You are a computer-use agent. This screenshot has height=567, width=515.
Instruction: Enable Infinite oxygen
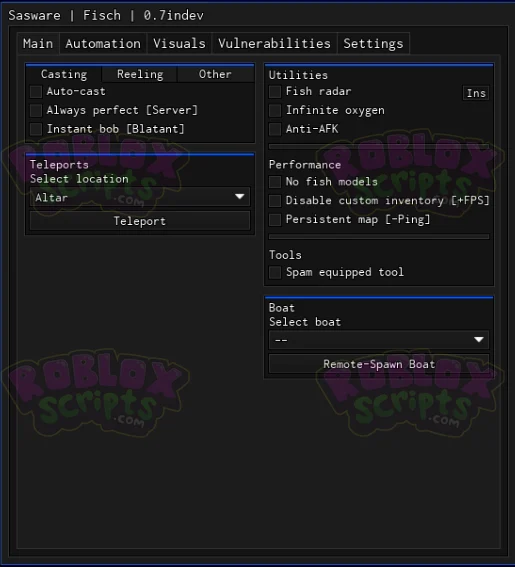[275, 111]
